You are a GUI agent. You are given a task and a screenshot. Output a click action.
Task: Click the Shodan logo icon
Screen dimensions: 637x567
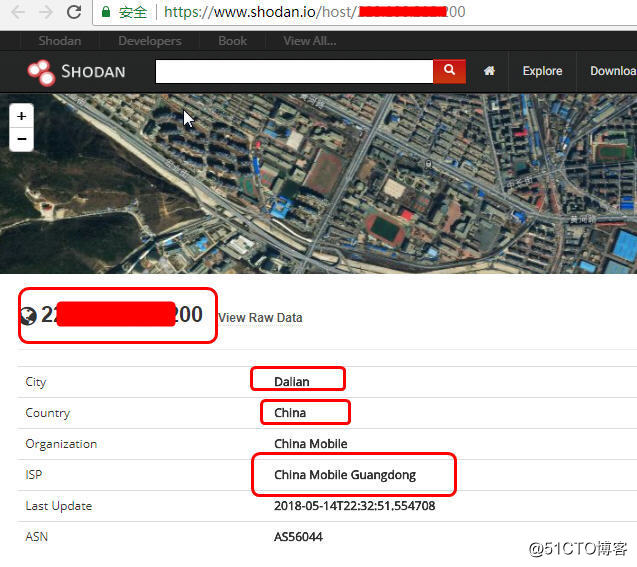[41, 72]
